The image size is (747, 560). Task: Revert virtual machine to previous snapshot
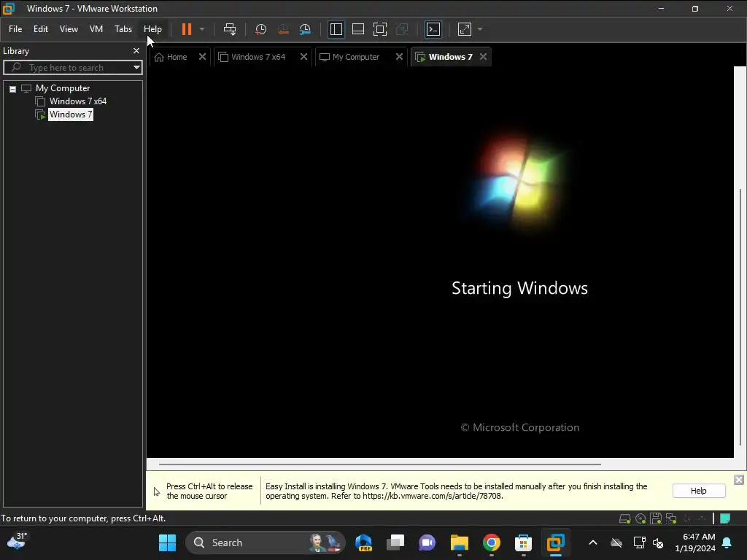(283, 29)
